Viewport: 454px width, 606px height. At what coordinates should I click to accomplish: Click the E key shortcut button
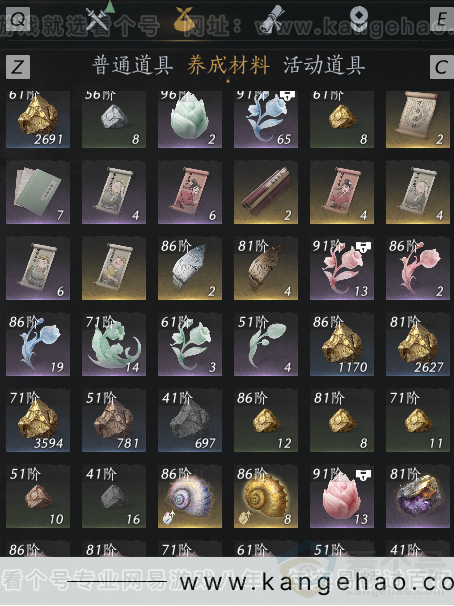(442, 19)
